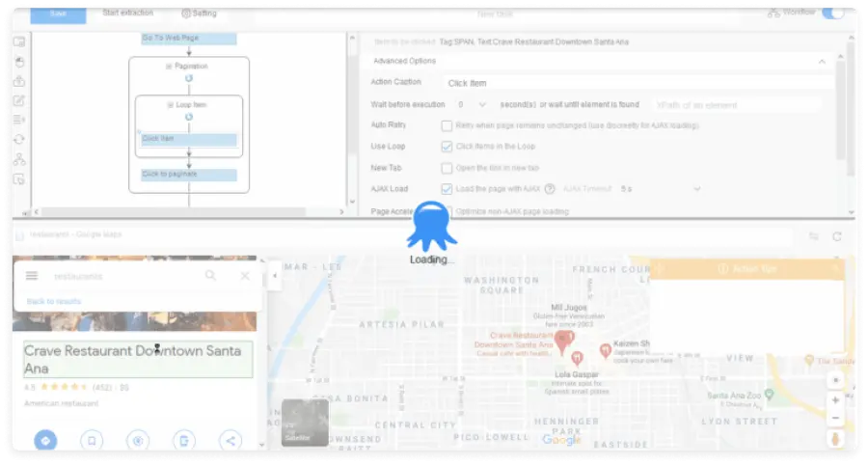Click the Crave Restaurant map pin

coord(564,341)
